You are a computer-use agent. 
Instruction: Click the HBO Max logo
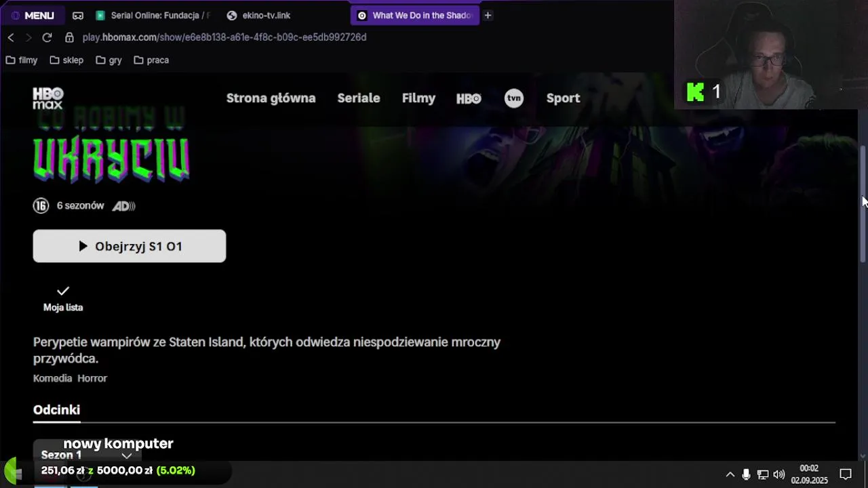pyautogui.click(x=48, y=98)
